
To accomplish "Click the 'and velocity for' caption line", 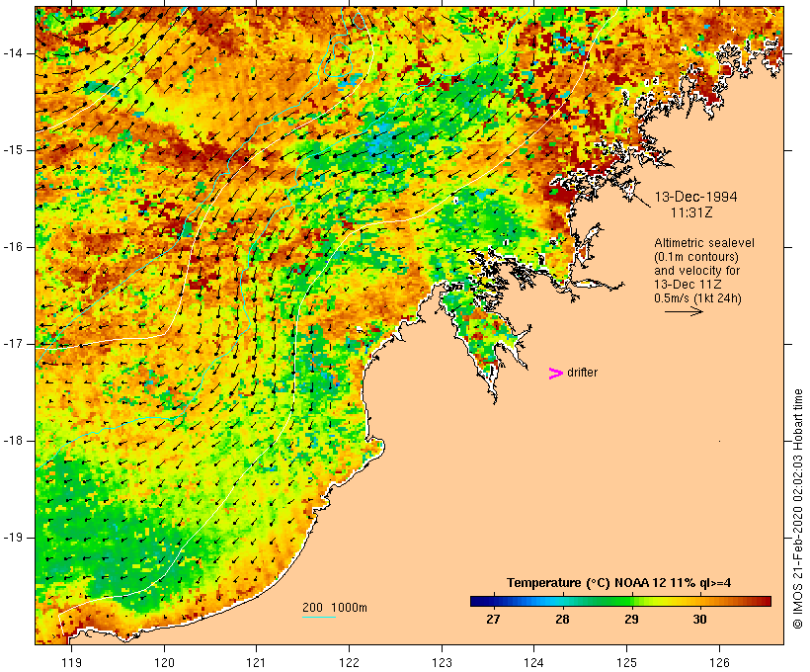I will point(696,271).
